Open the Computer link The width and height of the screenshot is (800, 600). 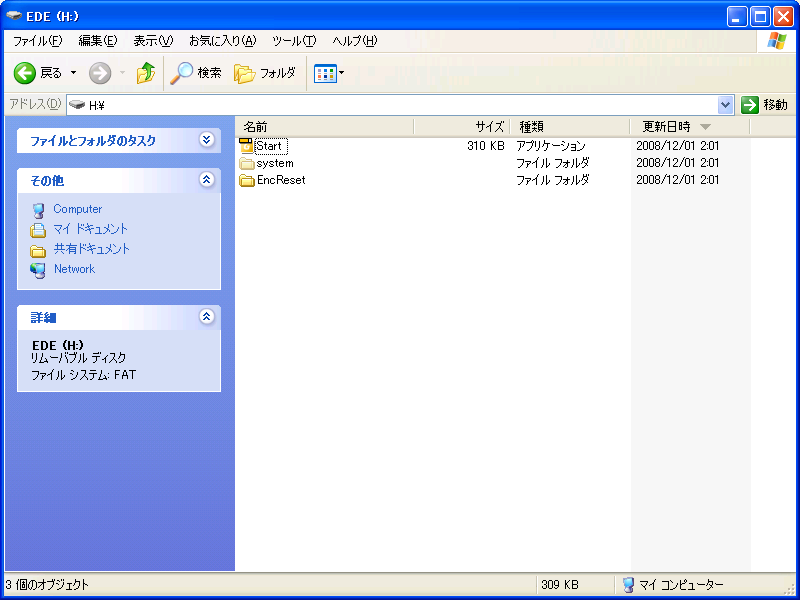point(78,209)
